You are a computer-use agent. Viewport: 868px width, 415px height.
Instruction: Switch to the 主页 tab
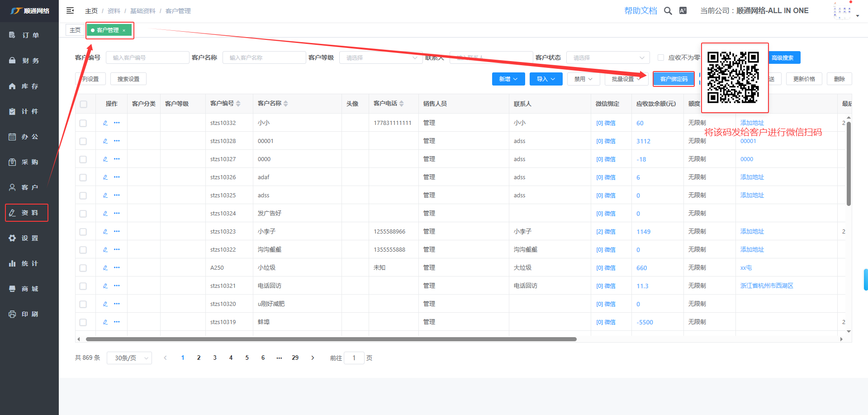pos(75,30)
